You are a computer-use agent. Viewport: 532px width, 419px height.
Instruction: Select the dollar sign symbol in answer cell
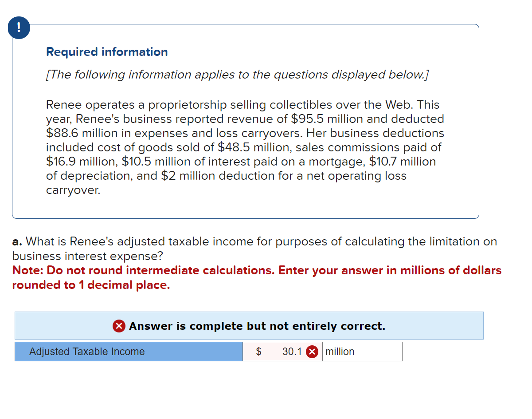[x=258, y=352]
